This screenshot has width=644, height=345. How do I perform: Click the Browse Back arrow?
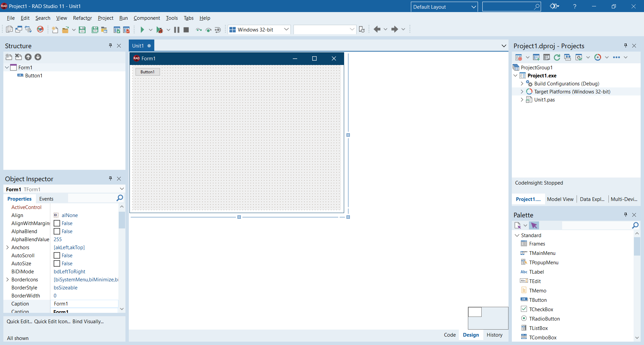point(377,29)
